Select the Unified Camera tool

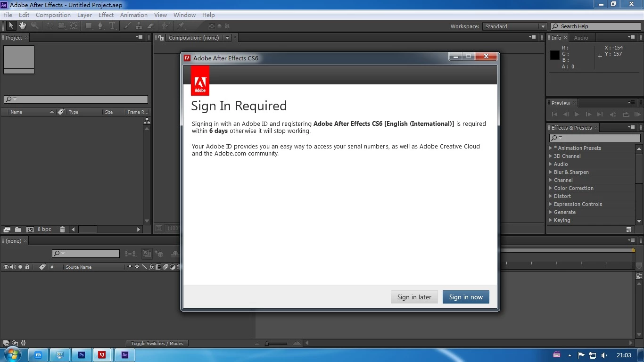click(62, 26)
